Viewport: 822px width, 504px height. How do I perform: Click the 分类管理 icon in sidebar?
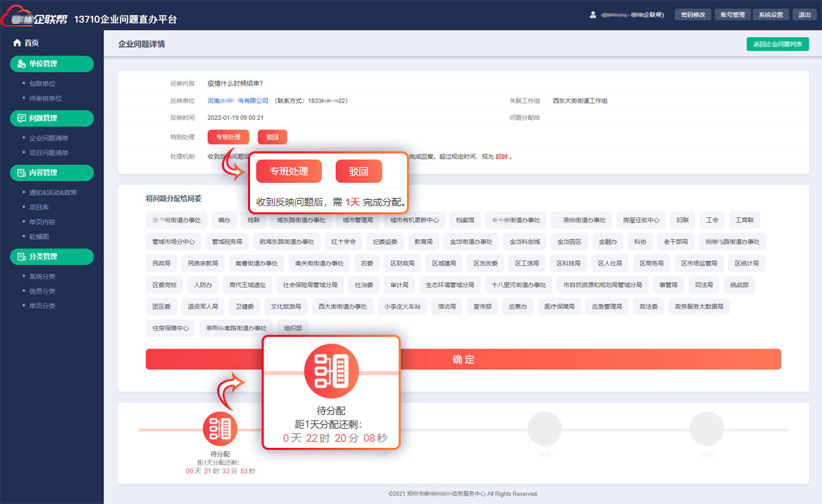21,257
